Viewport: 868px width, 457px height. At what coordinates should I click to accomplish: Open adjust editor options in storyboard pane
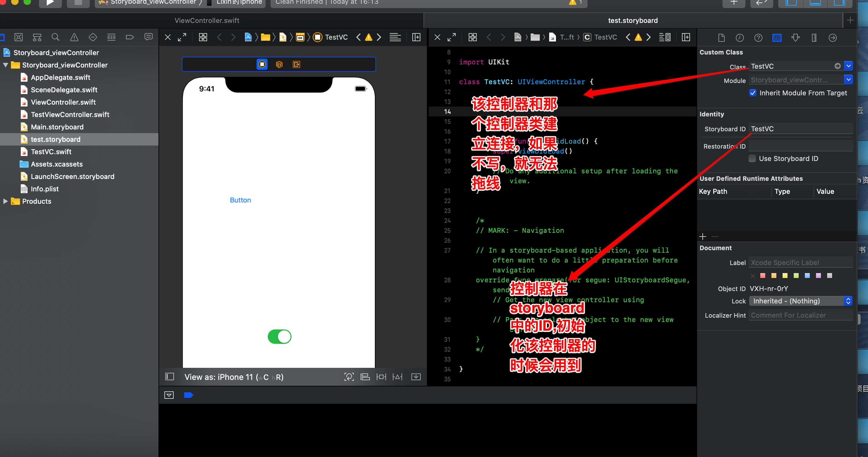coord(395,37)
